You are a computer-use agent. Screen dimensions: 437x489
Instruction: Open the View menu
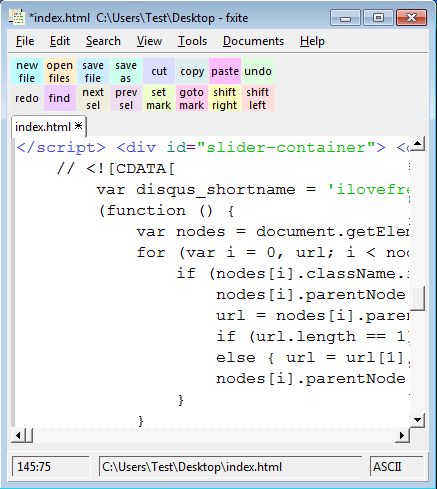[149, 41]
